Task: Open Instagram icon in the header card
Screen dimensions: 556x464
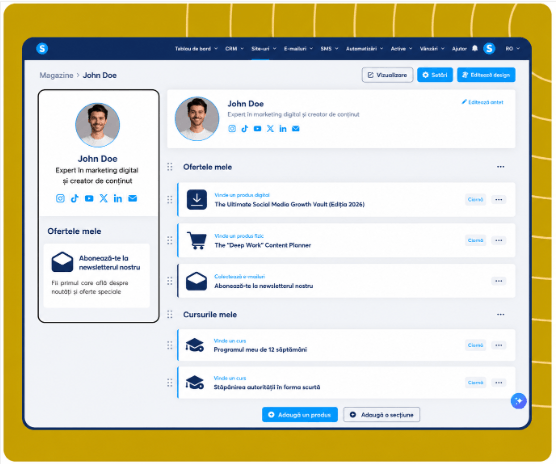Action: [232, 129]
